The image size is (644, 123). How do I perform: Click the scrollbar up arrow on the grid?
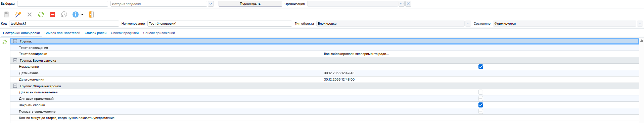[642, 41]
